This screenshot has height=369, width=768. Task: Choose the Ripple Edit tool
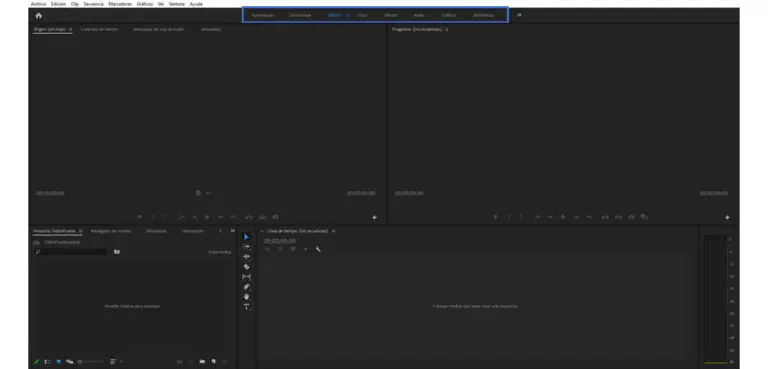246,257
